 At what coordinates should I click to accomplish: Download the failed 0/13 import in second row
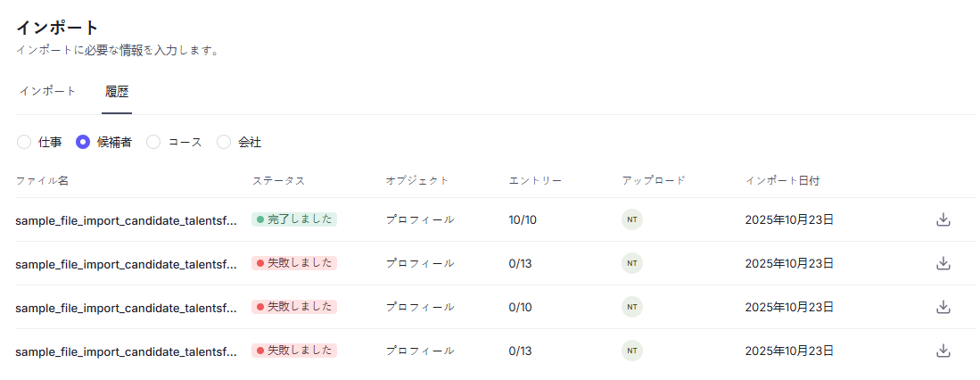pos(943,263)
